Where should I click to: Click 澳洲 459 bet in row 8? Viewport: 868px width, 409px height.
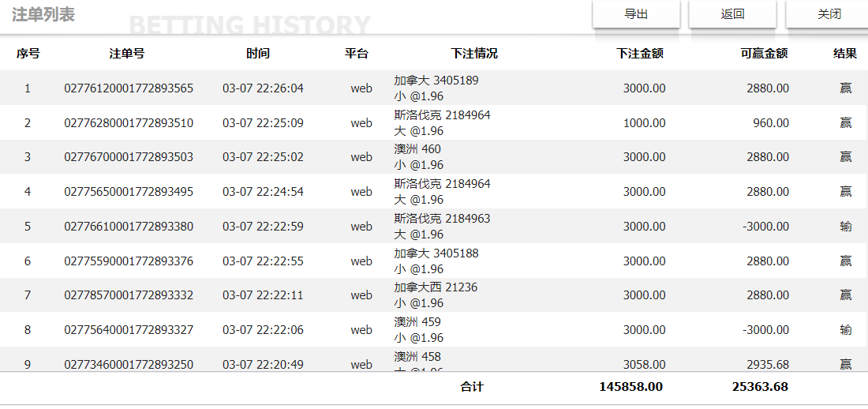[x=417, y=322]
